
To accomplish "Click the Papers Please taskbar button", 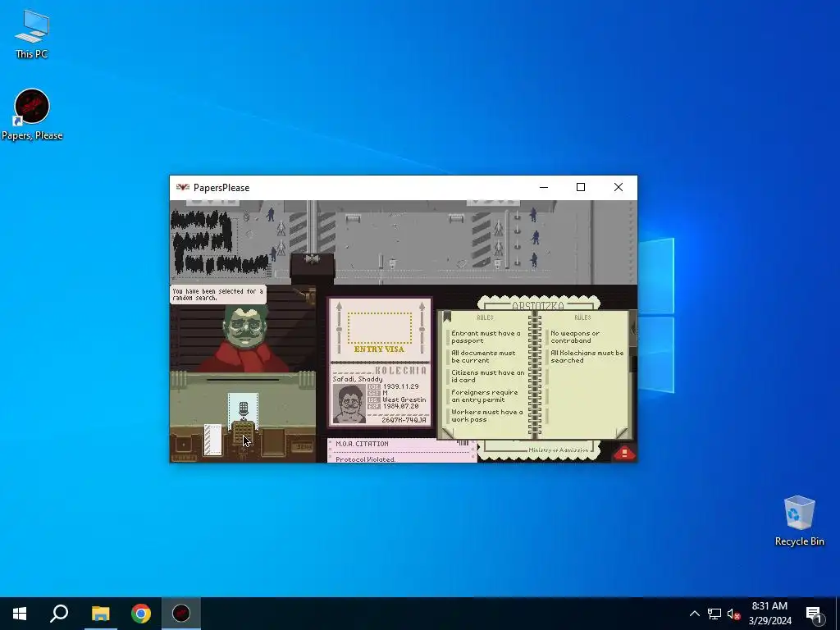I will [x=181, y=614].
